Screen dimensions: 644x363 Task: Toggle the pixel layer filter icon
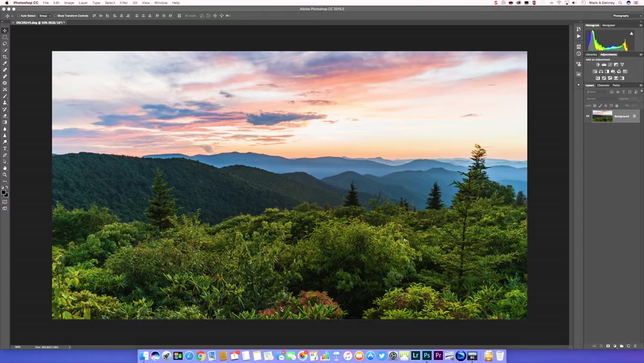612,92
